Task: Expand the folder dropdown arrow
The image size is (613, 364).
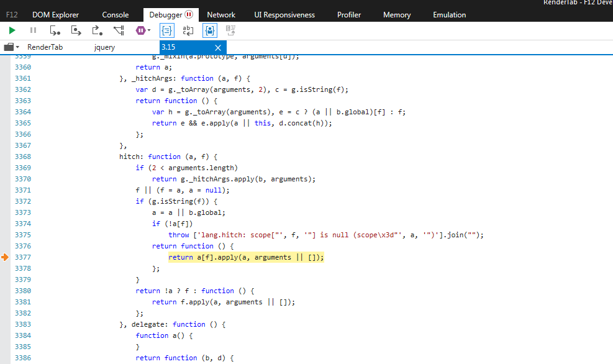Action: point(17,47)
